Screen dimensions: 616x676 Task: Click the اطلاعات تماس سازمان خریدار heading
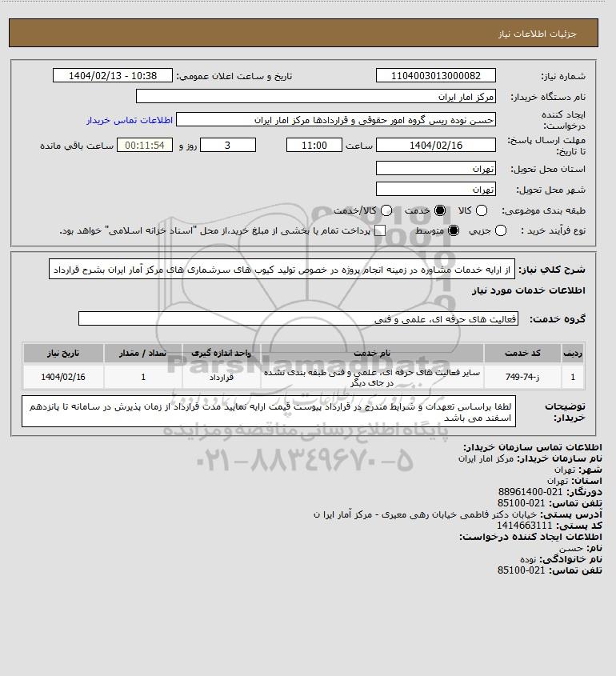point(533,447)
